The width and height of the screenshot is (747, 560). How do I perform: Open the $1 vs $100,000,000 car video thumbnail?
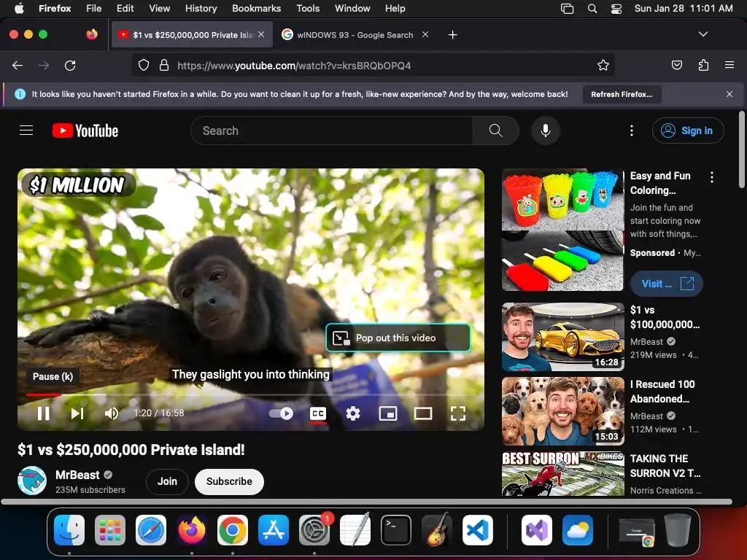[562, 337]
